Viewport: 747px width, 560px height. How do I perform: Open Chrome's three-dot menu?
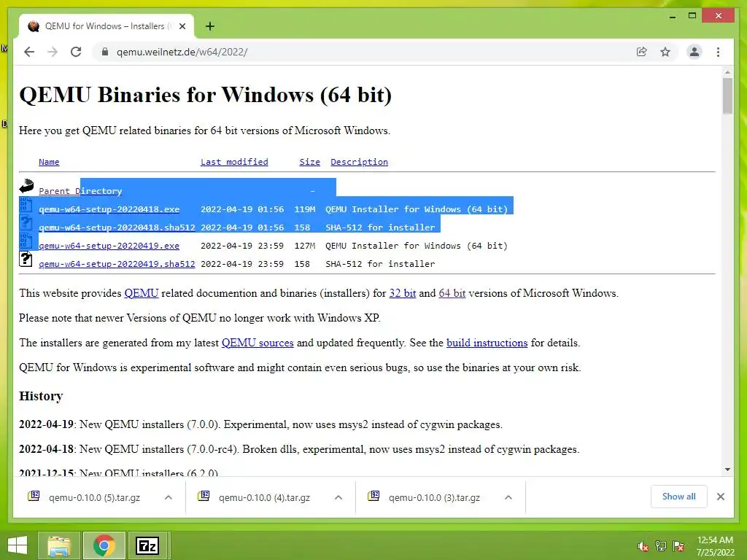[718, 52]
